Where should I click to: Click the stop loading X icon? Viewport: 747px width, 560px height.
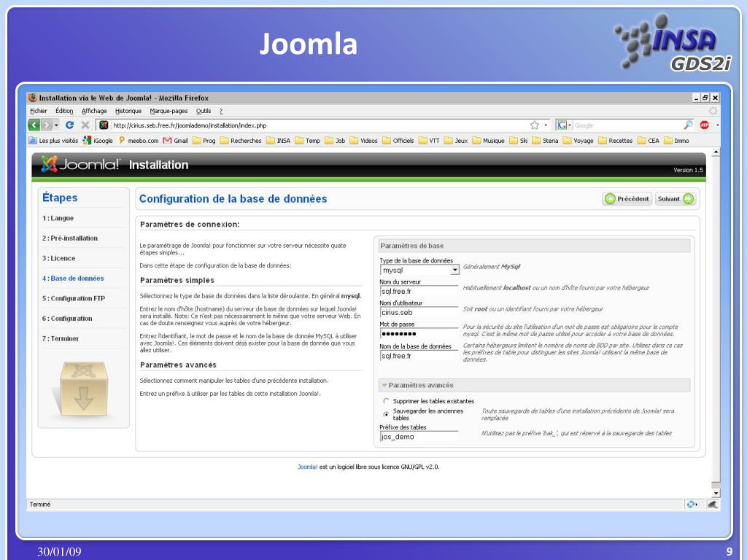coord(85,125)
